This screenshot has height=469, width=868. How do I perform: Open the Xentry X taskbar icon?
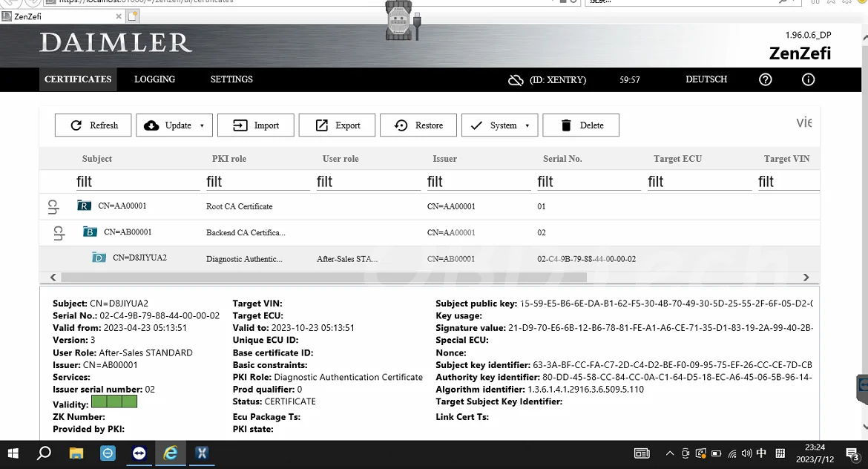coord(202,453)
